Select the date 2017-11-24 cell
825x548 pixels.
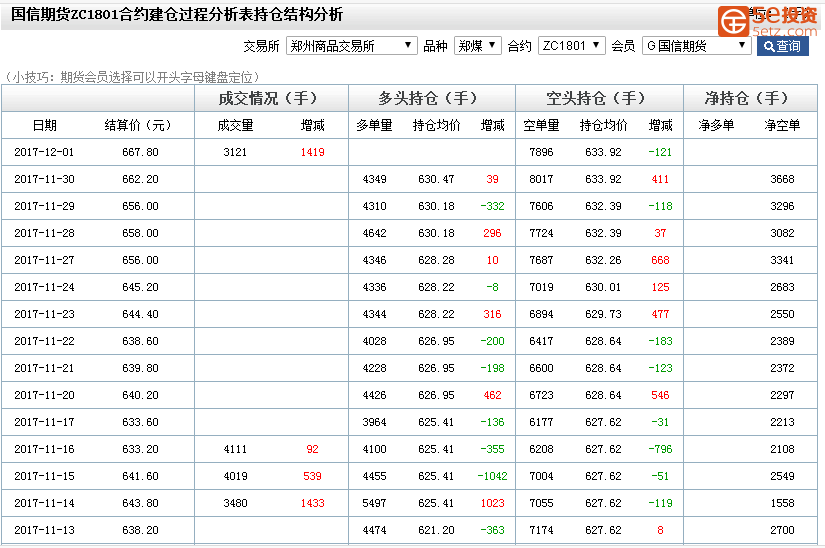pos(44,287)
